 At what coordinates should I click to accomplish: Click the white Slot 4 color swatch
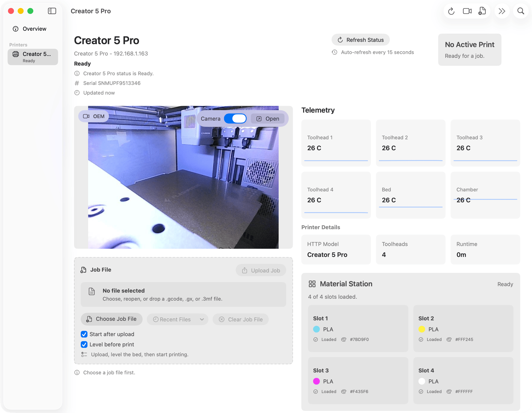point(422,381)
